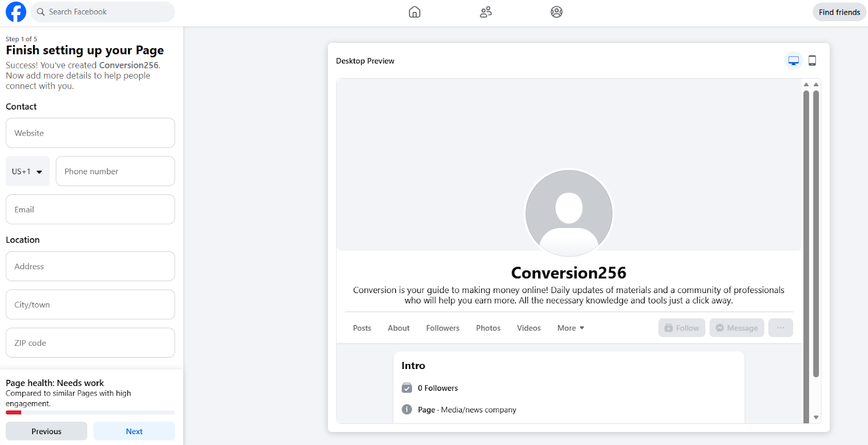Click the Page health progress bar
Screen dimensions: 868x445
[90, 412]
